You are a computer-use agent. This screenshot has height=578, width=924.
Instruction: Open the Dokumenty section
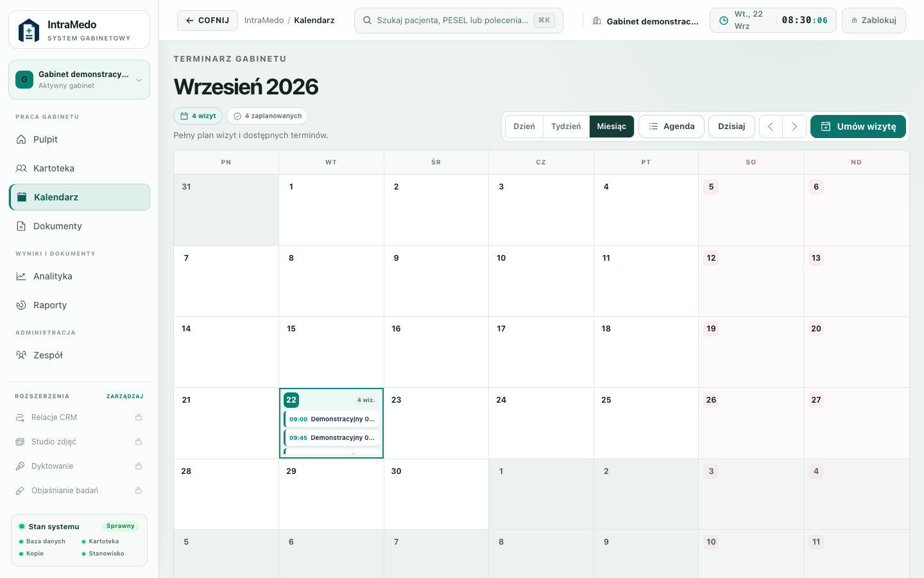point(79,226)
